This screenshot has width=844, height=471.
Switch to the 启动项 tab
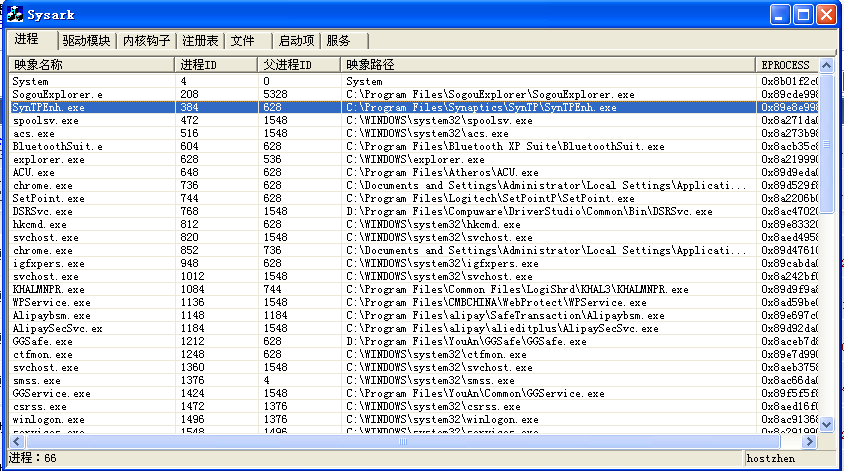pyautogui.click(x=297, y=41)
